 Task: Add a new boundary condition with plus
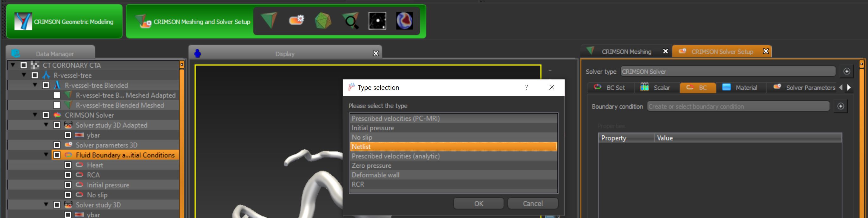(x=841, y=106)
